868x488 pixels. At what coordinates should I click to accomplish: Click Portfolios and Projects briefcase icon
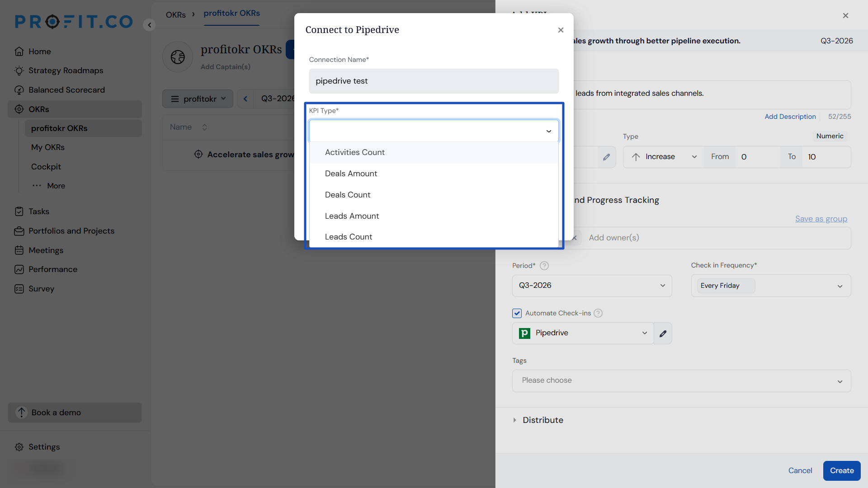[19, 231]
